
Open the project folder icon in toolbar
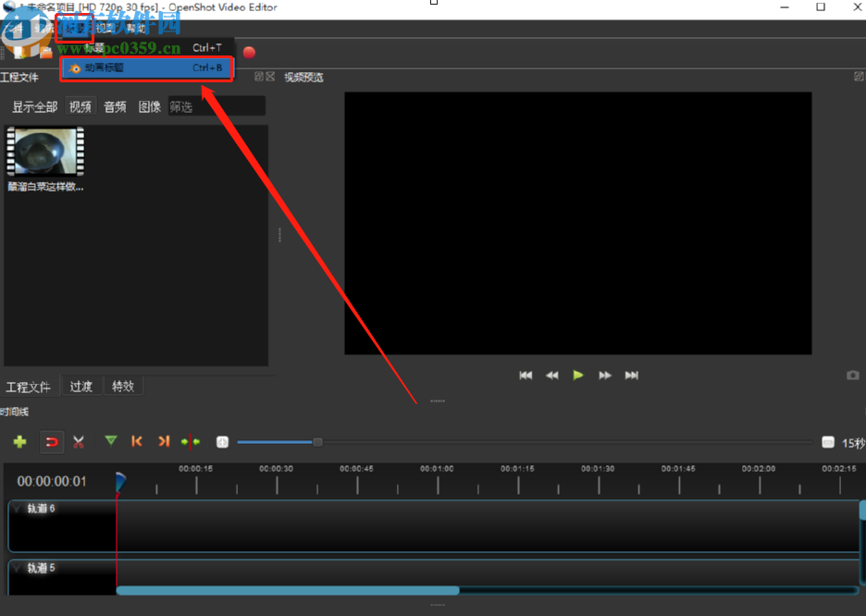coord(46,53)
